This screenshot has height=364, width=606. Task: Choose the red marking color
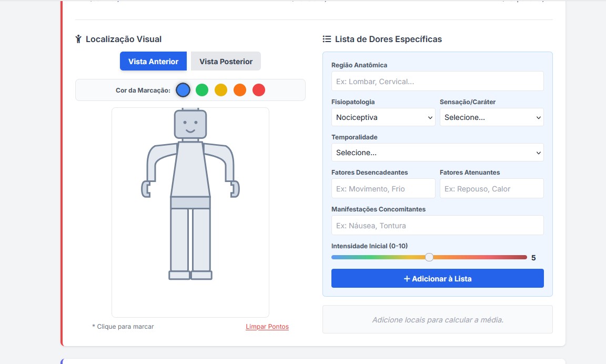tap(259, 90)
